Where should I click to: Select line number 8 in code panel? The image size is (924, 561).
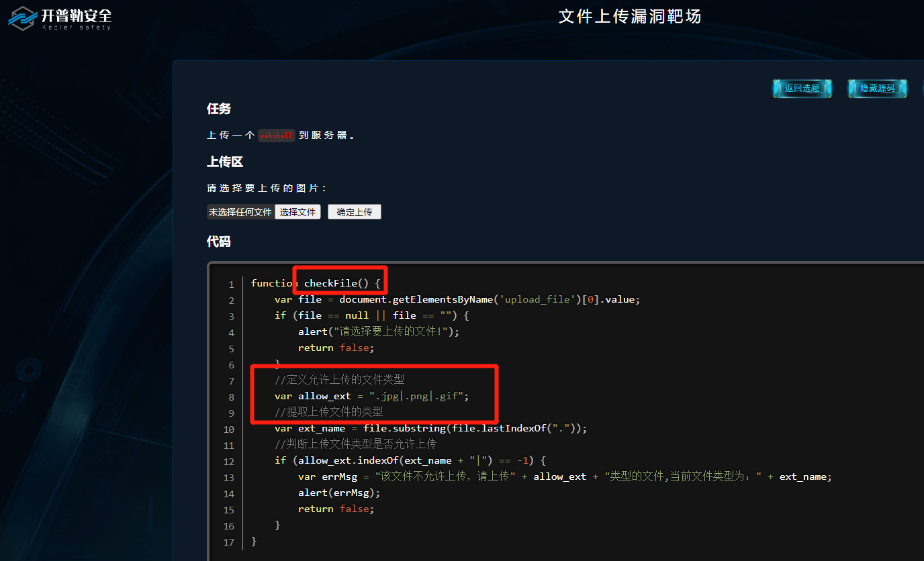tap(231, 397)
